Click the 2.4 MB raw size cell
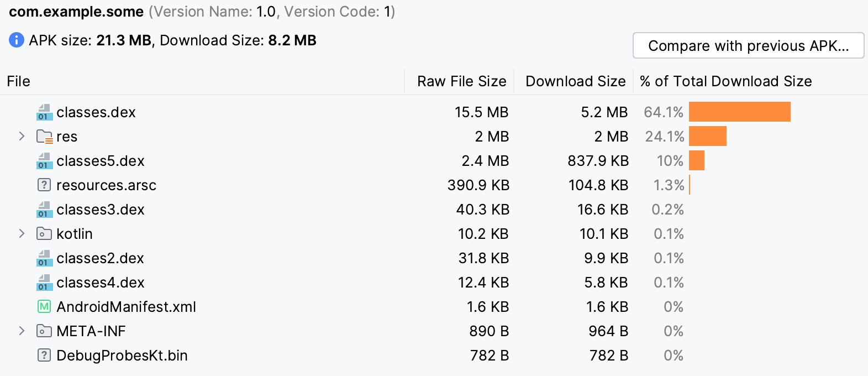This screenshot has width=868, height=376. (485, 161)
